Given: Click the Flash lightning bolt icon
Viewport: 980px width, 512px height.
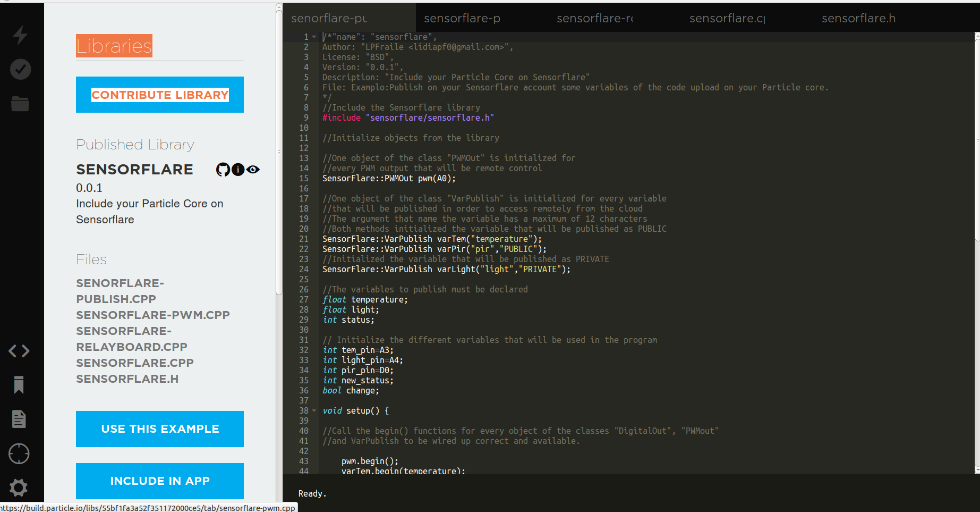Looking at the screenshot, I should pos(20,35).
